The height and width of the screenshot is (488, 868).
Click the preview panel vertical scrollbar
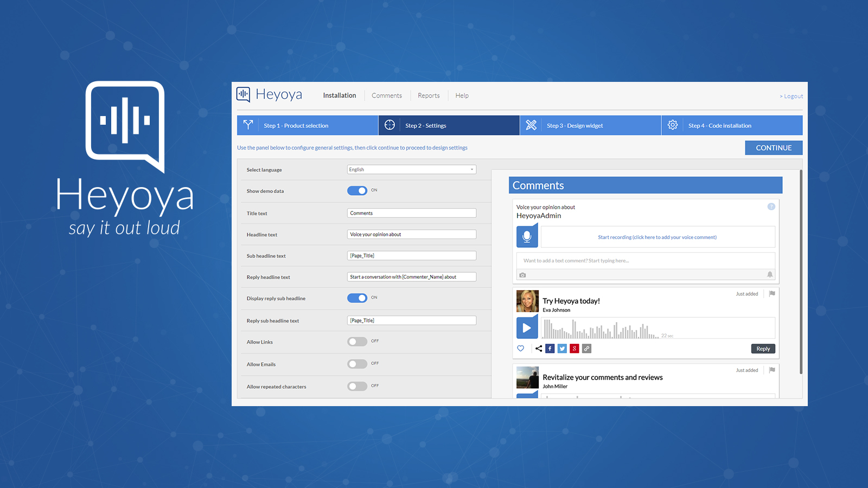801,272
